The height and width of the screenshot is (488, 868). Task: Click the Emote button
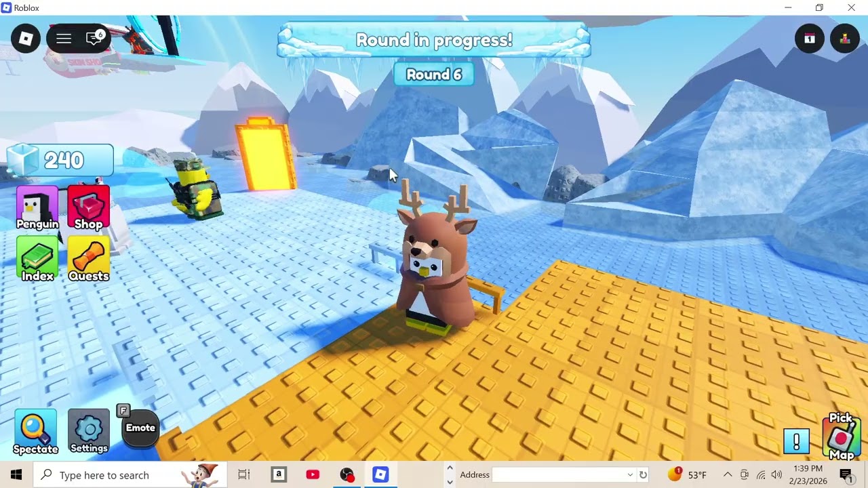(x=140, y=428)
